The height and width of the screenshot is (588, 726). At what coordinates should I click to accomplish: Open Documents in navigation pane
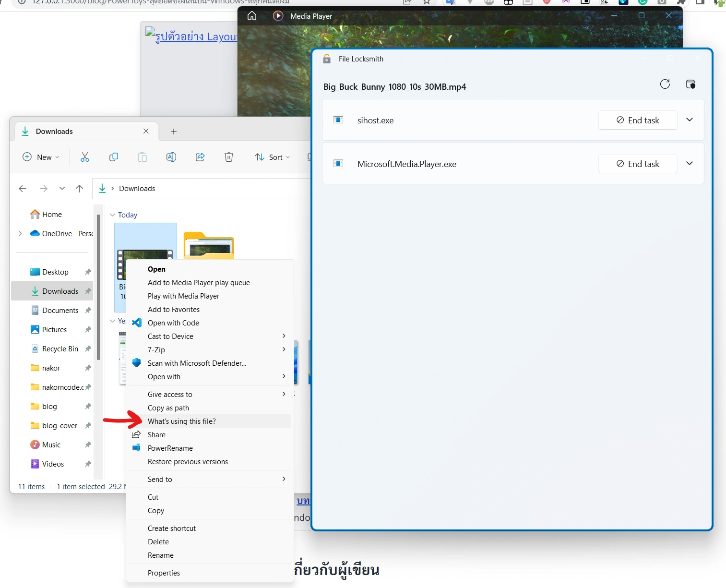tap(52, 311)
